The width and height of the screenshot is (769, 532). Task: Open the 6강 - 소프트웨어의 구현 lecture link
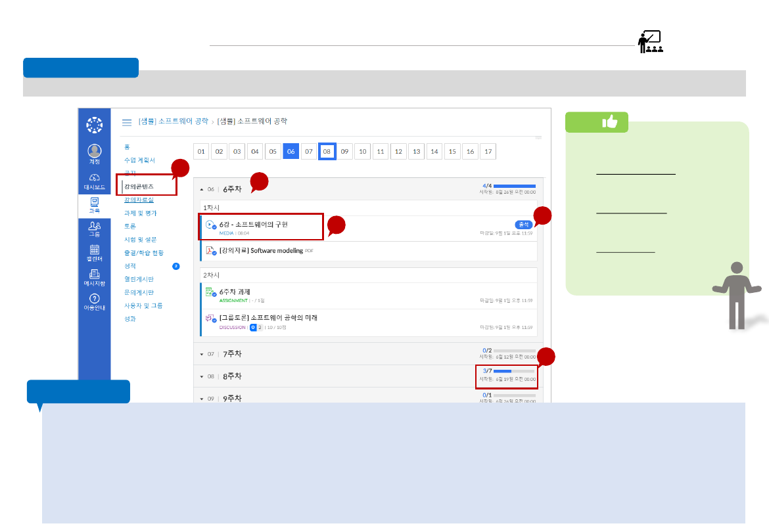click(253, 224)
